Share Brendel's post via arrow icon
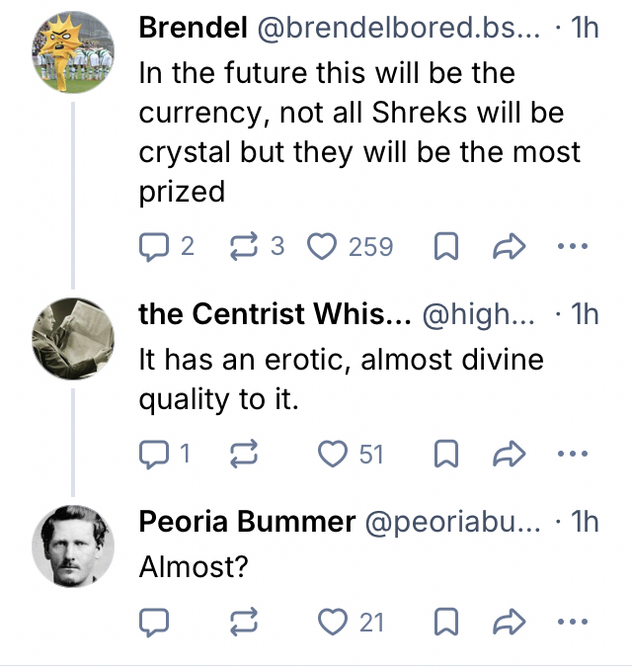Screen dimensions: 632x672 coord(510,246)
